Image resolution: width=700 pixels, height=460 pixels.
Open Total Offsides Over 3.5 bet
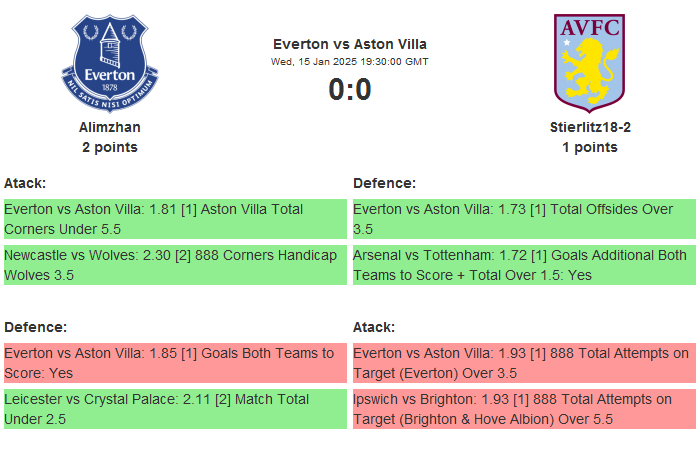point(524,219)
